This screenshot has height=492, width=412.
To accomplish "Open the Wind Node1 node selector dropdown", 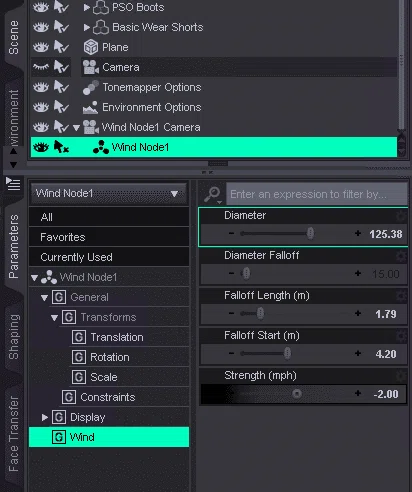I will (x=109, y=194).
